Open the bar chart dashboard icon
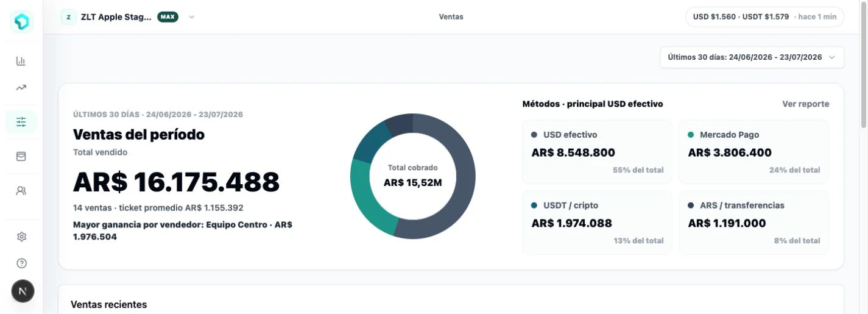The height and width of the screenshot is (314, 868). point(21,61)
